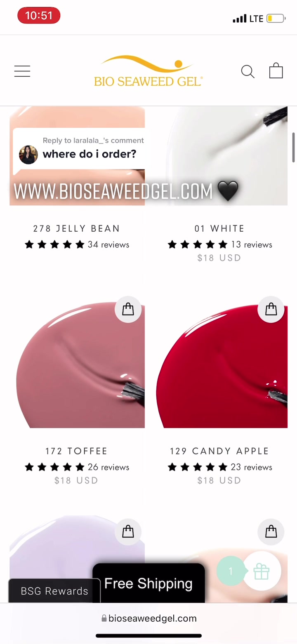This screenshot has width=297, height=644.
Task: Open the BSG Rewards tab
Action: 54,591
